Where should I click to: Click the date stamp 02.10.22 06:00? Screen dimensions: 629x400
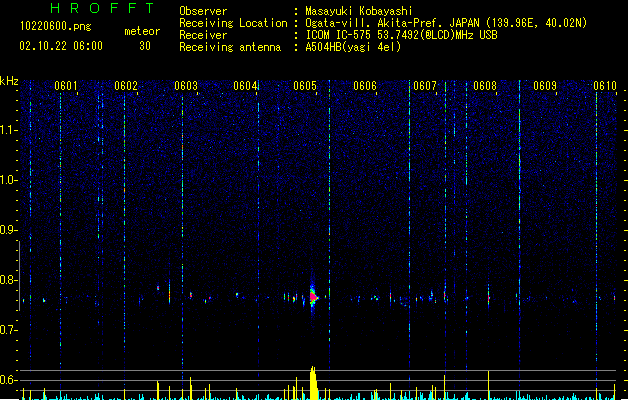pyautogui.click(x=61, y=46)
